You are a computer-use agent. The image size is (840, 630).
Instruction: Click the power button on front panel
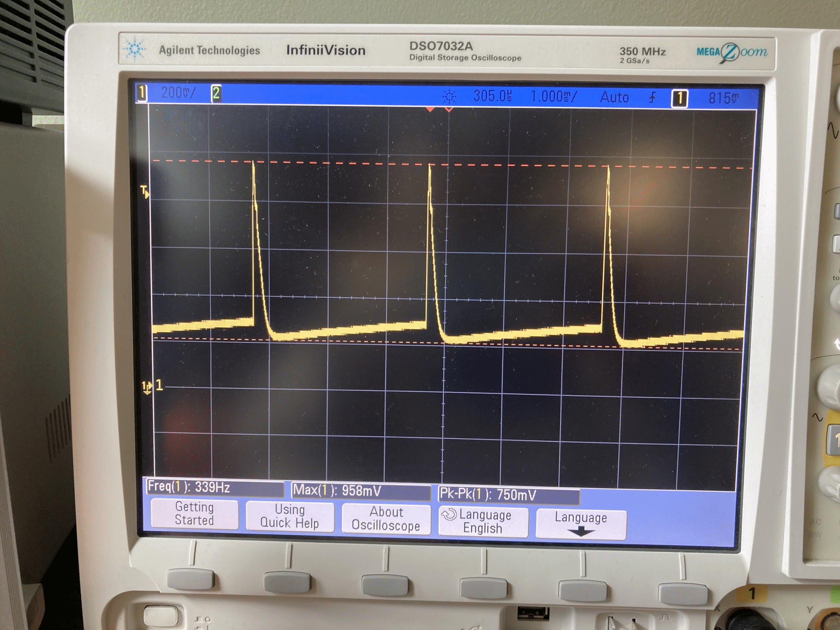pos(161,616)
